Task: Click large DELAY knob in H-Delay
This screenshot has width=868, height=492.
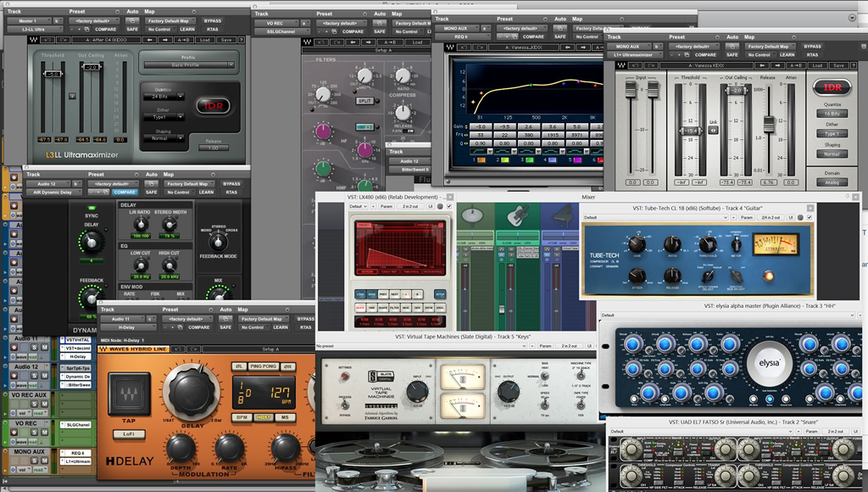Action: (192, 392)
